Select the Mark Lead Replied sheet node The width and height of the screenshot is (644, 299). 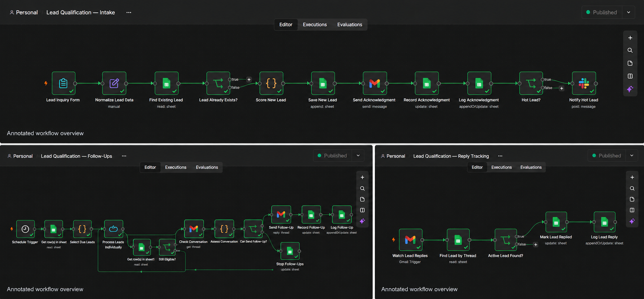point(556,222)
